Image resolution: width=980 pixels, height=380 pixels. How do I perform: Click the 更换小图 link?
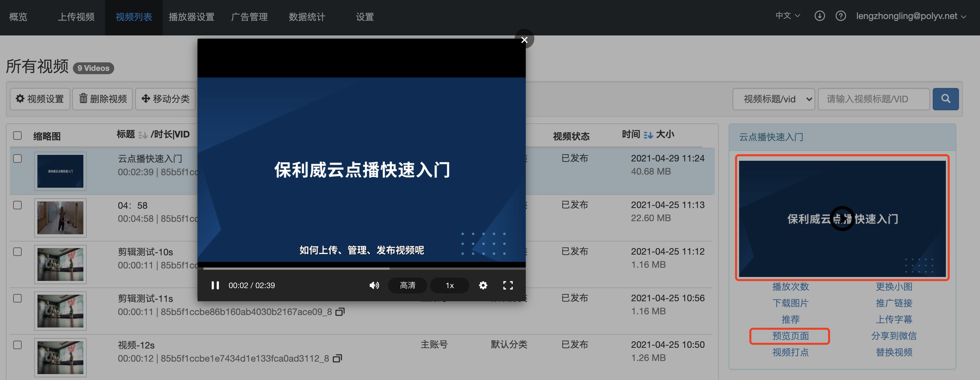pyautogui.click(x=894, y=286)
